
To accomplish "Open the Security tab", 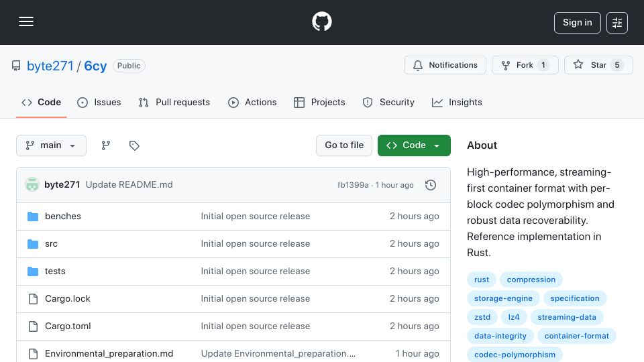I will coord(388,102).
